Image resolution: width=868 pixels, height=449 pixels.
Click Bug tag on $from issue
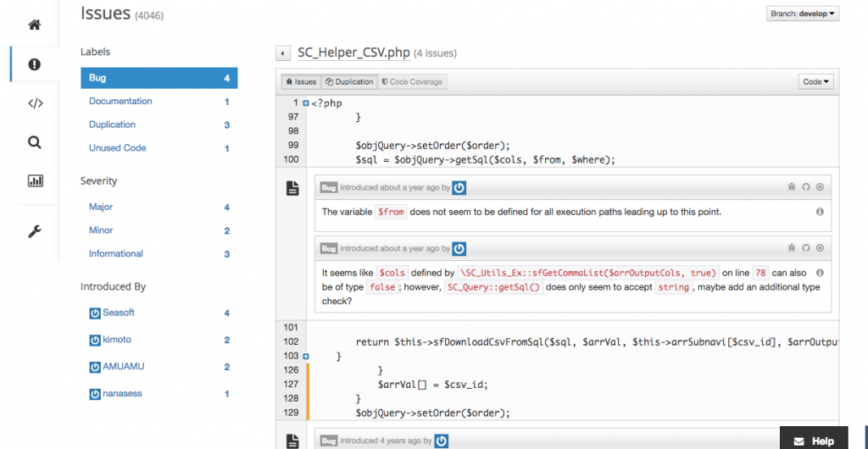pyautogui.click(x=329, y=188)
